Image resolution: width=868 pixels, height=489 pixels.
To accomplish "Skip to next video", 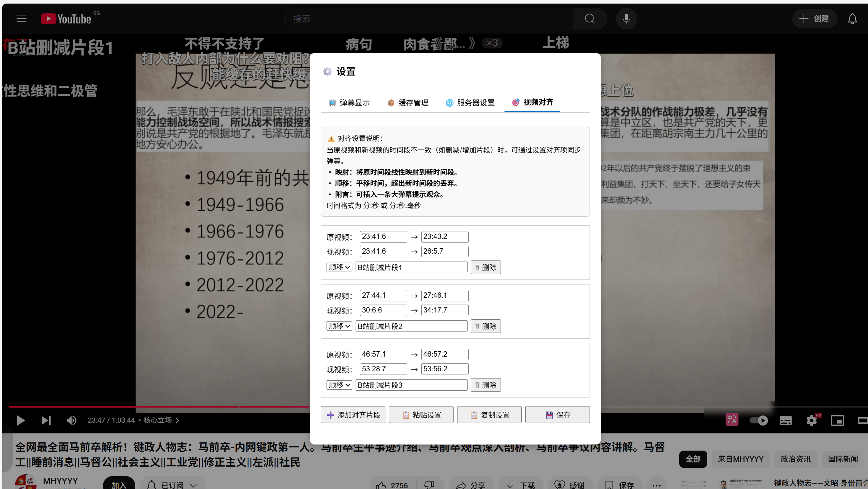I will point(46,420).
